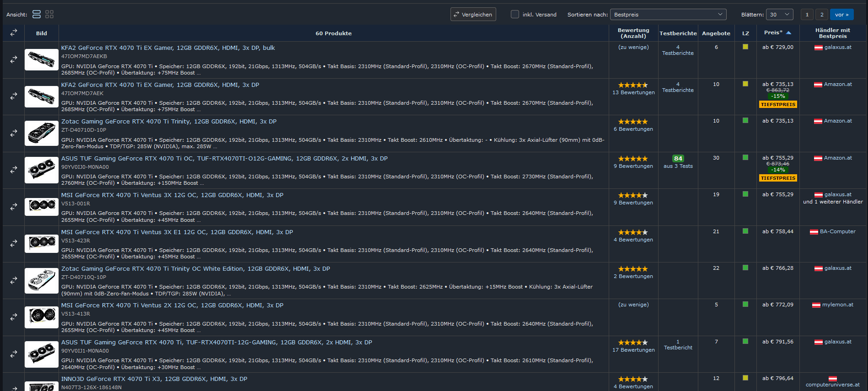Add KFA2 EX Gamer bulk to comparison
This screenshot has height=391, width=868.
(x=14, y=59)
